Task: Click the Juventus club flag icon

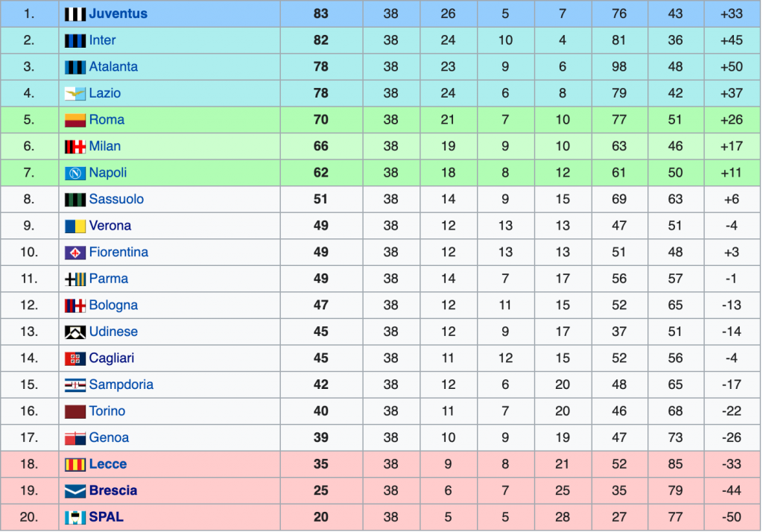Action: [75, 14]
